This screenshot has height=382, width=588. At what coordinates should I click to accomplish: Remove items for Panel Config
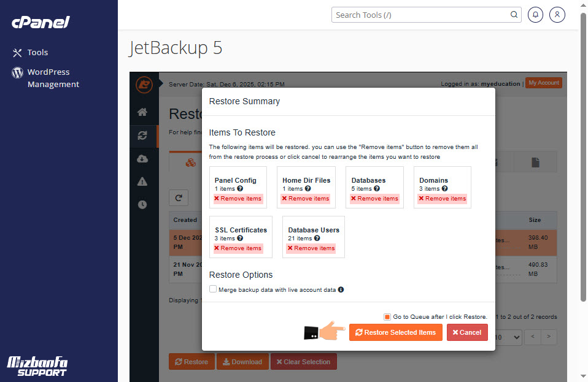pos(238,199)
